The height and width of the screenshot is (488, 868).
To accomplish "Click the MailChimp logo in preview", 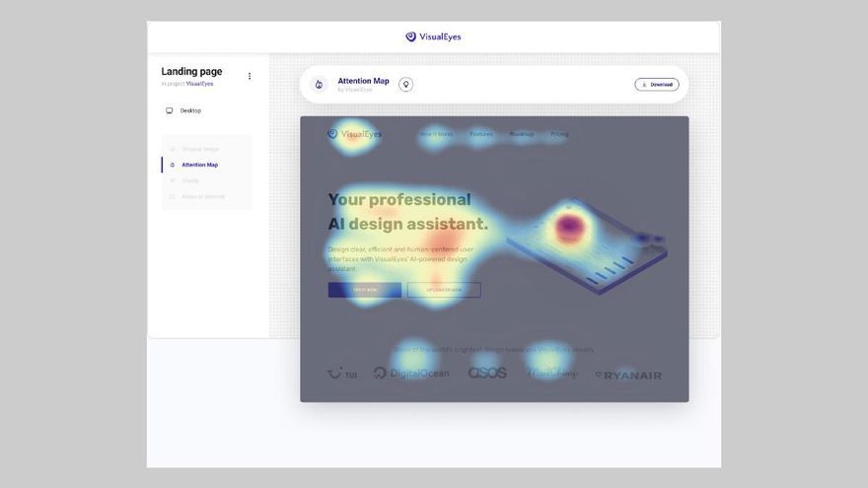I will [x=552, y=373].
